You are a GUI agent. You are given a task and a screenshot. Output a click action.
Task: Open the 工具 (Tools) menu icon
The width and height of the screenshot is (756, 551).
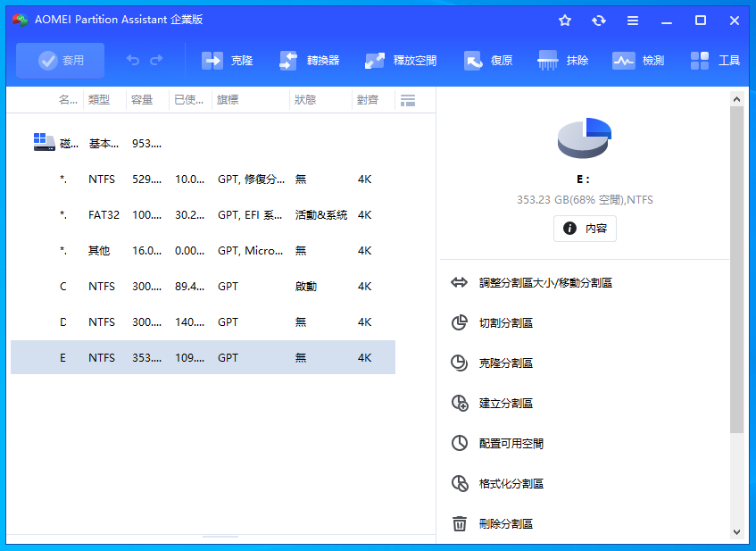point(701,61)
